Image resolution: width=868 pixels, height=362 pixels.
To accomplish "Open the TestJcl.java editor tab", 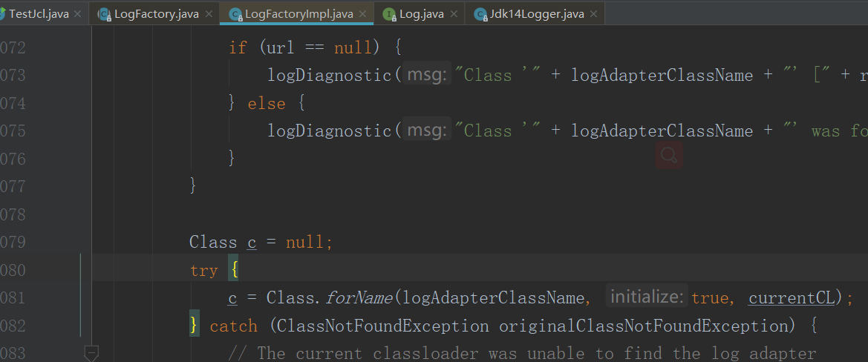I will pyautogui.click(x=39, y=14).
